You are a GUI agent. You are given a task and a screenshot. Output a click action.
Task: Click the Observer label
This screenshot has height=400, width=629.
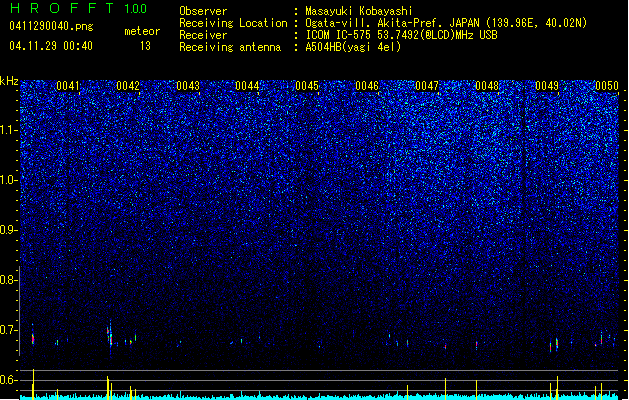203,11
